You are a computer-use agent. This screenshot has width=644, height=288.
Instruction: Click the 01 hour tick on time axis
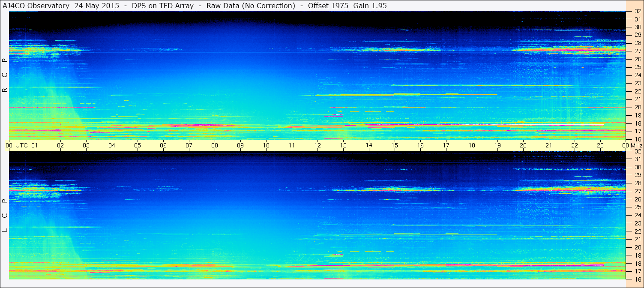(x=35, y=145)
